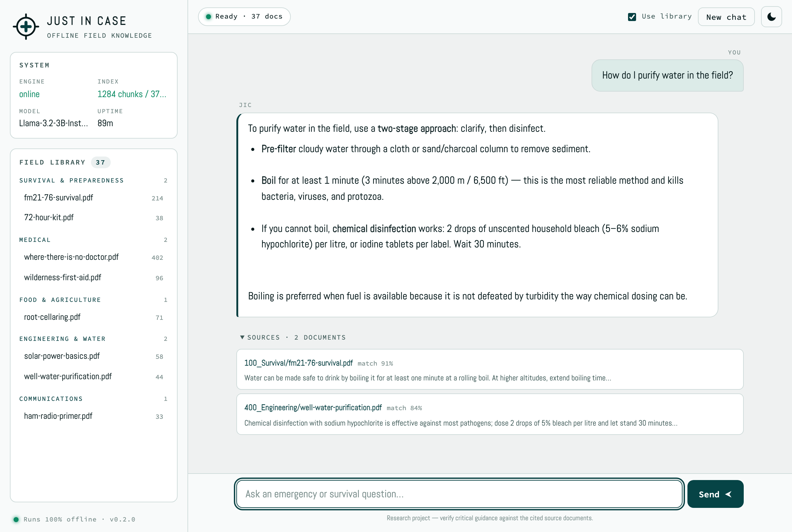Toggle dark mode moon icon
Image resolution: width=792 pixels, height=532 pixels.
pyautogui.click(x=771, y=17)
